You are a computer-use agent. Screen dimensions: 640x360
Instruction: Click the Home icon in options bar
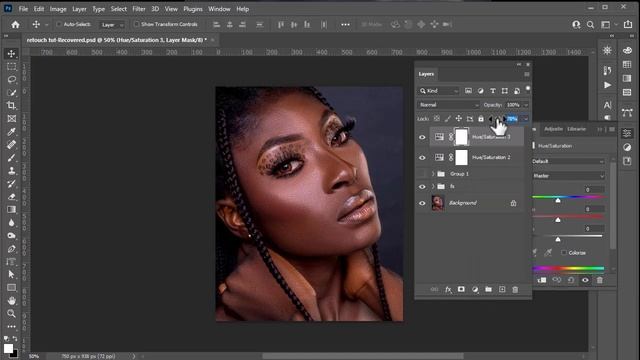(x=16, y=24)
